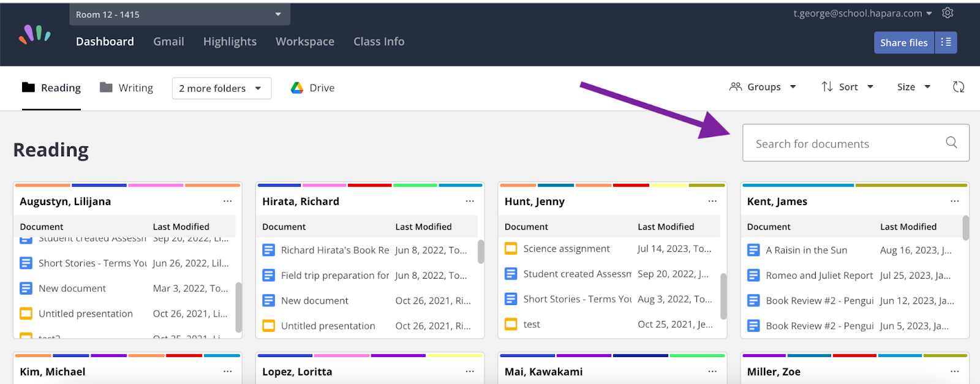Click the refresh icon in the toolbar

(x=959, y=87)
